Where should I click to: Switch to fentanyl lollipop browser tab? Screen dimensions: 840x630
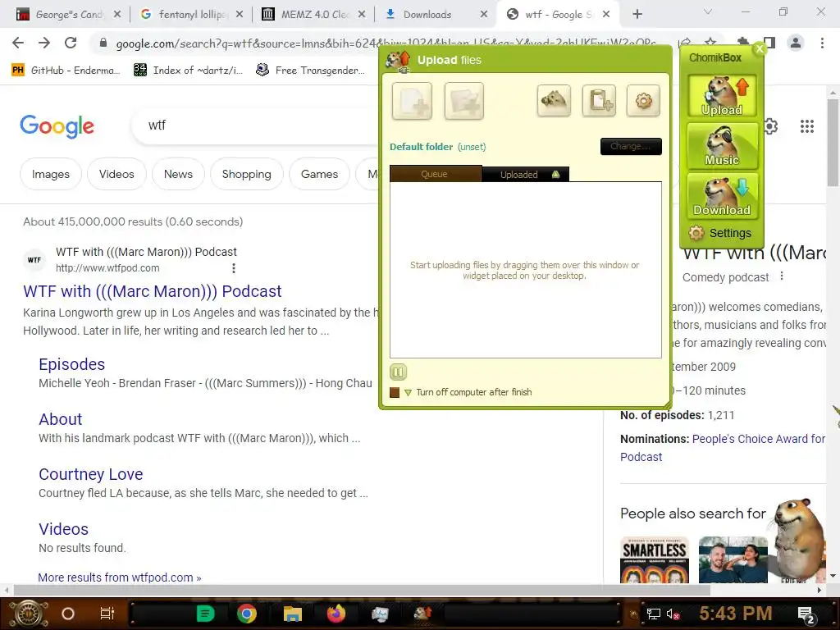coord(190,15)
